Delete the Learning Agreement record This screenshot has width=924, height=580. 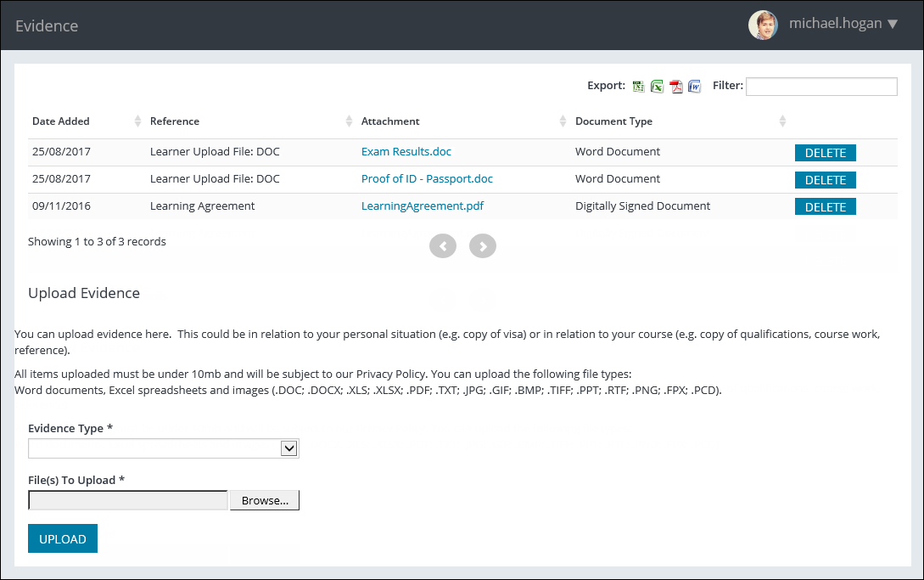825,207
